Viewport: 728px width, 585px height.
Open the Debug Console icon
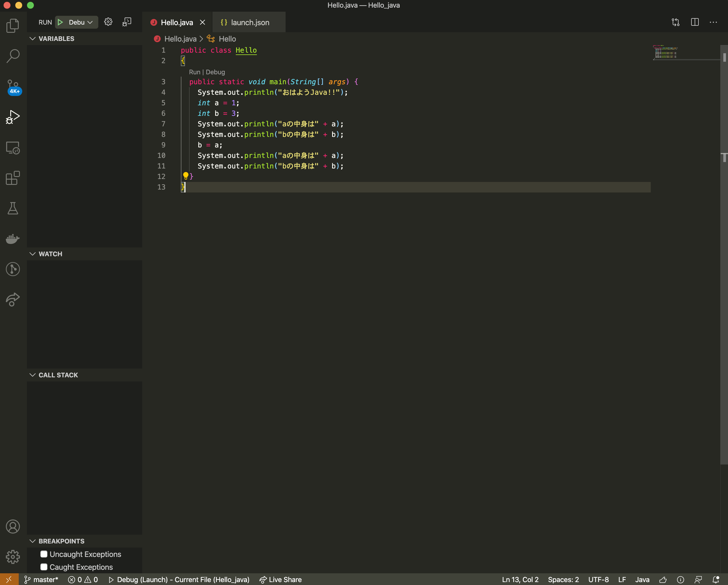(127, 22)
